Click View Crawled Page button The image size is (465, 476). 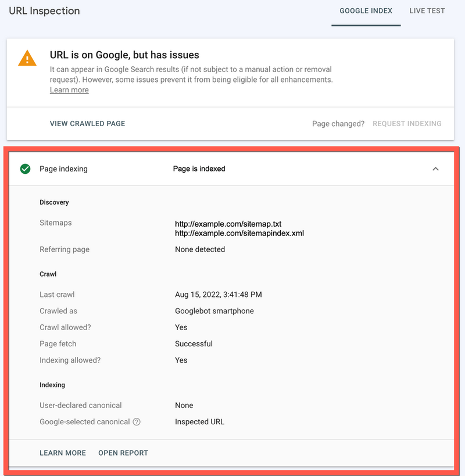pyautogui.click(x=87, y=124)
